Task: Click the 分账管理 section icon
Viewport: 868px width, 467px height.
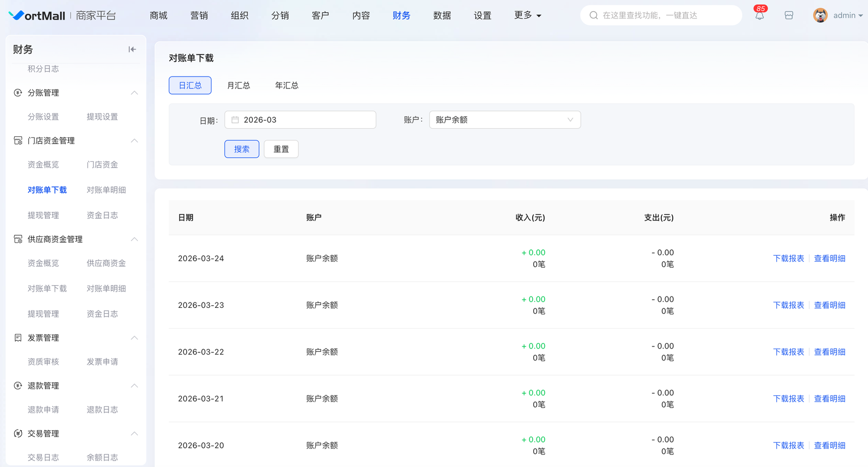Action: (x=18, y=93)
